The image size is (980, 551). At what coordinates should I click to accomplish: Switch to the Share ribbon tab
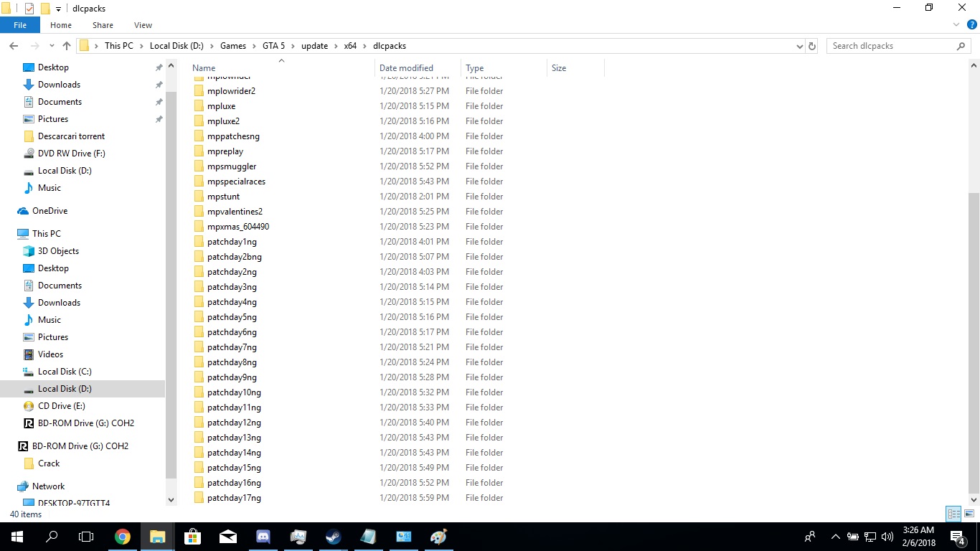(103, 25)
